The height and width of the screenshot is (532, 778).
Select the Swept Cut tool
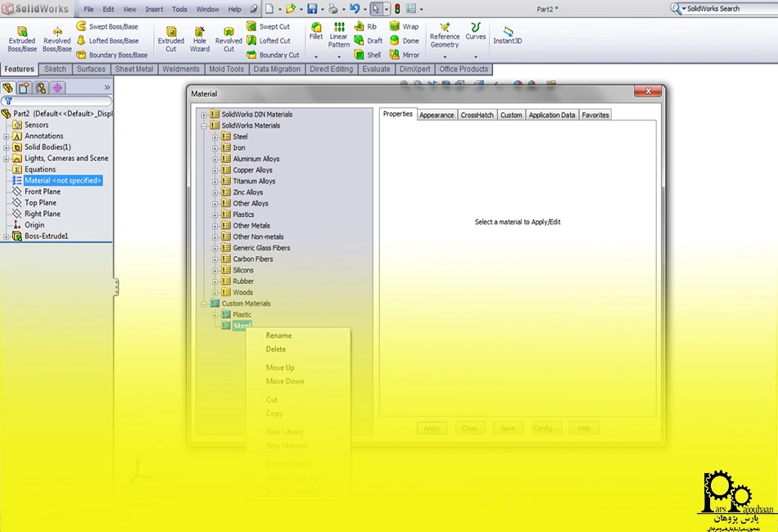(269, 26)
